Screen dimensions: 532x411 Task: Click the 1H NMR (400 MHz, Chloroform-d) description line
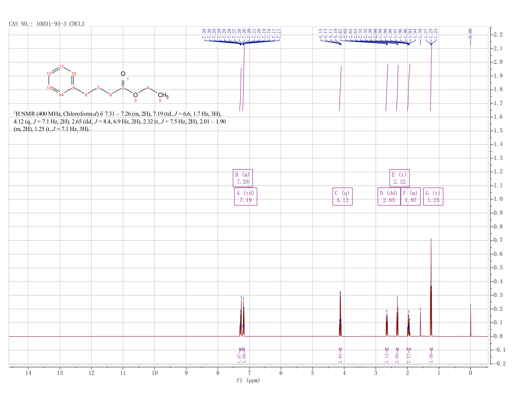118,114
